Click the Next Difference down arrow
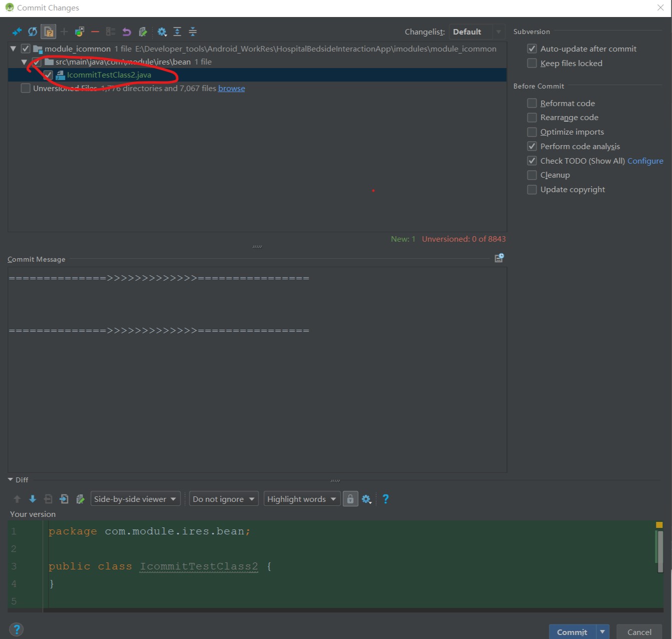Screen dimensions: 672x639 tap(33, 499)
